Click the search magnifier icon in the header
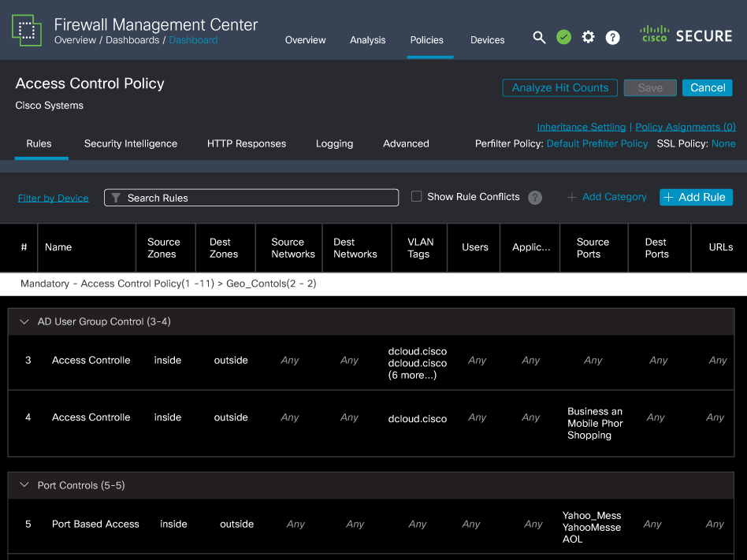 (539, 37)
